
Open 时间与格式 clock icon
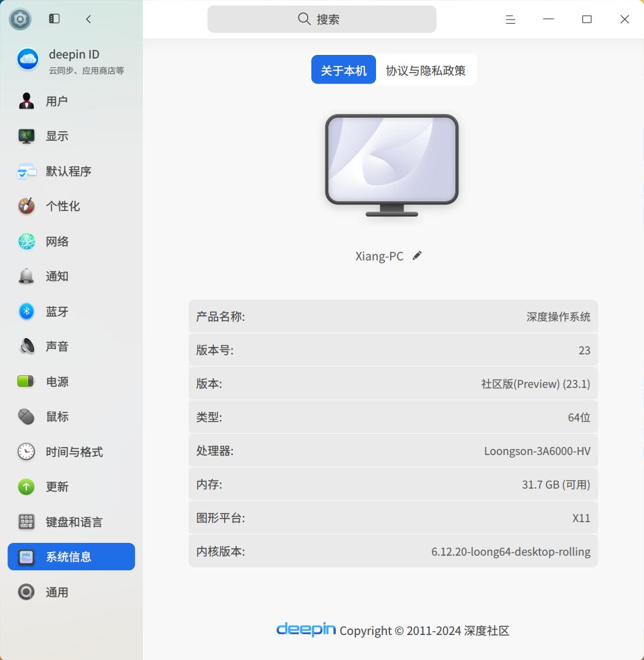26,451
